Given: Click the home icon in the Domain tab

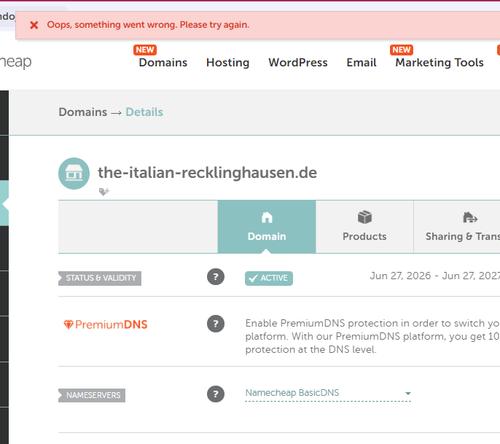Looking at the screenshot, I should coord(267,217).
